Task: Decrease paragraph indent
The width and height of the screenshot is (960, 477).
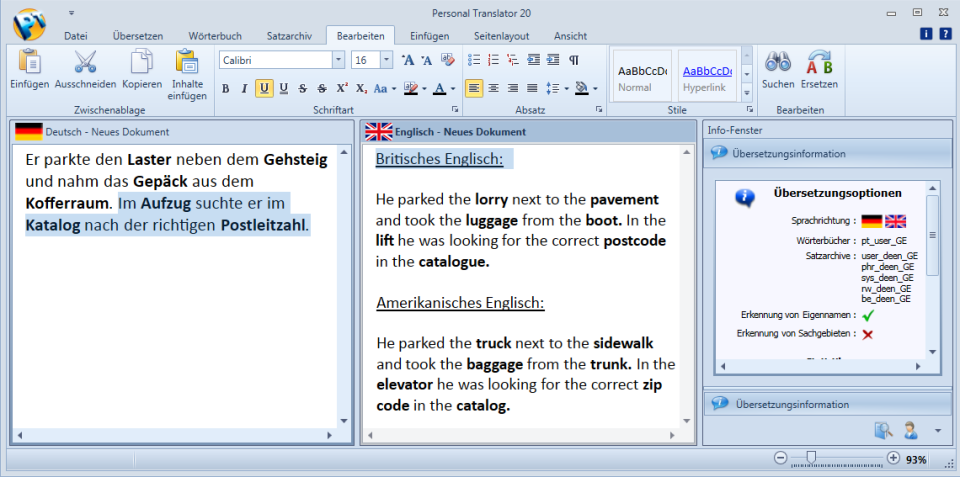Action: (x=534, y=60)
